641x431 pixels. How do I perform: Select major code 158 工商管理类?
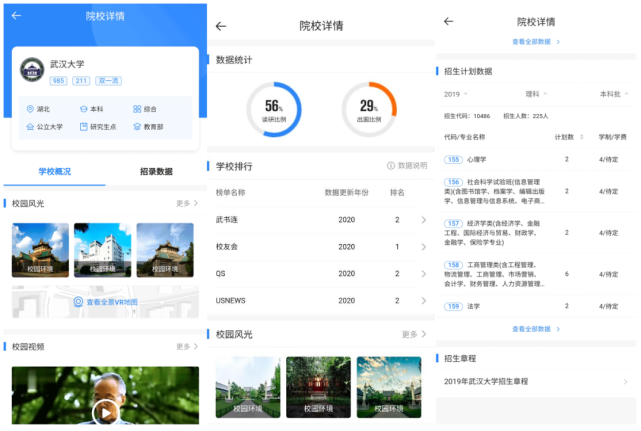453,265
